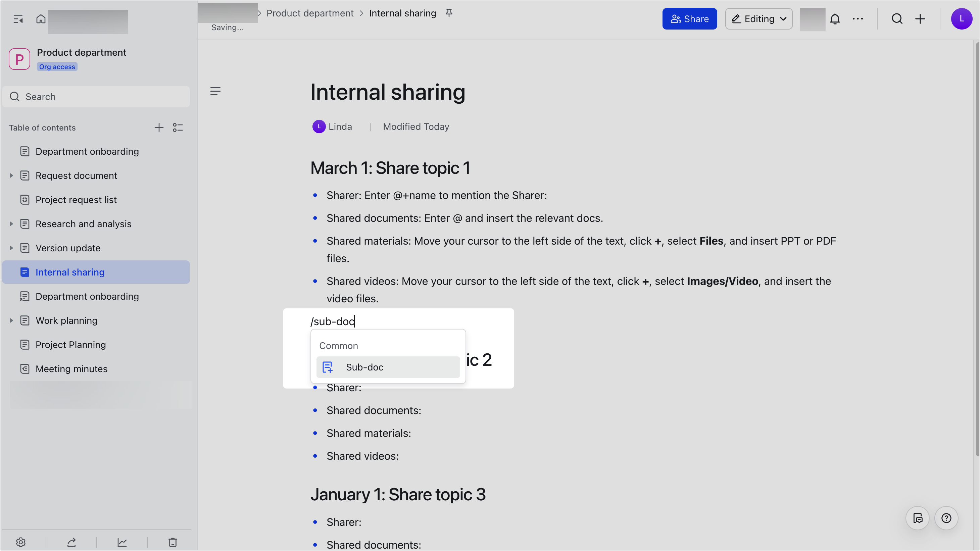
Task: Click the top-right search magnifier
Action: [897, 19]
